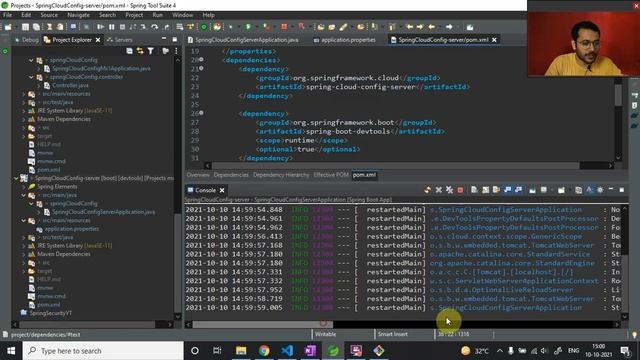Click the Windows search box in taskbar
The width and height of the screenshot is (640, 360).
(x=103, y=351)
